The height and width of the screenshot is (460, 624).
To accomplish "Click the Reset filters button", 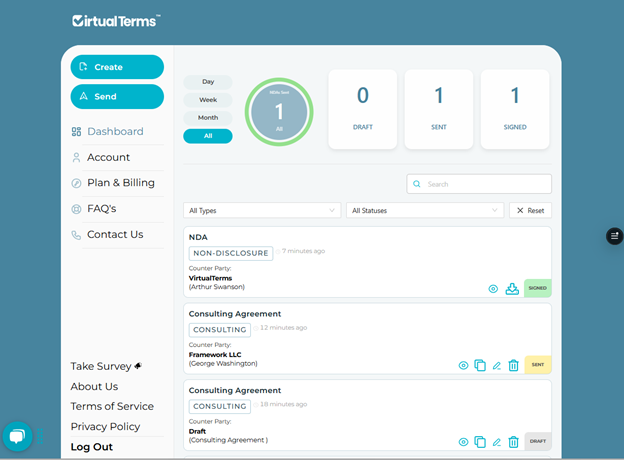I will (530, 211).
